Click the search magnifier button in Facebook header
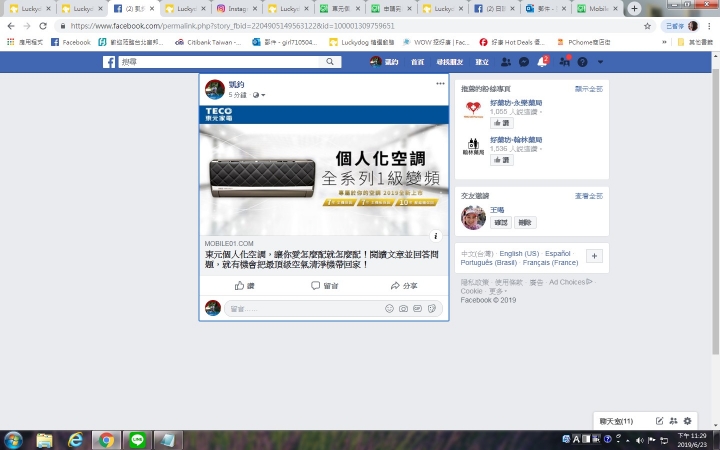 pyautogui.click(x=330, y=62)
